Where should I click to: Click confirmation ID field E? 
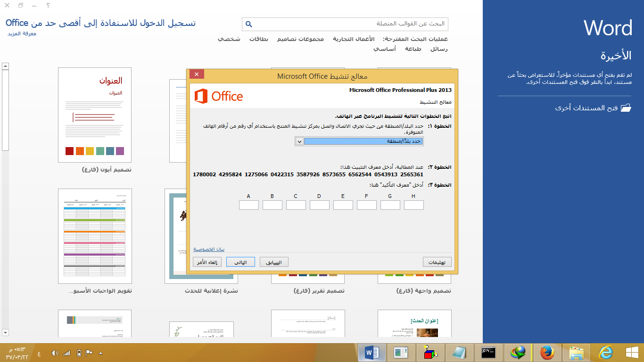coord(343,205)
